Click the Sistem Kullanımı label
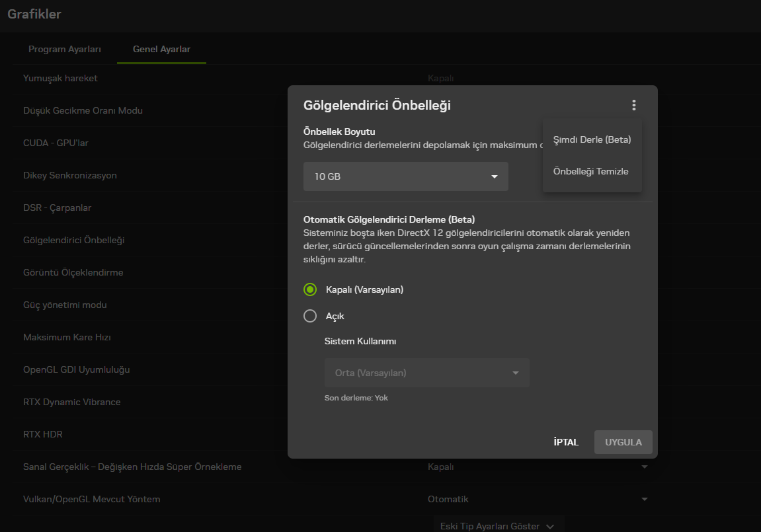Viewport: 761px width, 532px height. [x=360, y=342]
